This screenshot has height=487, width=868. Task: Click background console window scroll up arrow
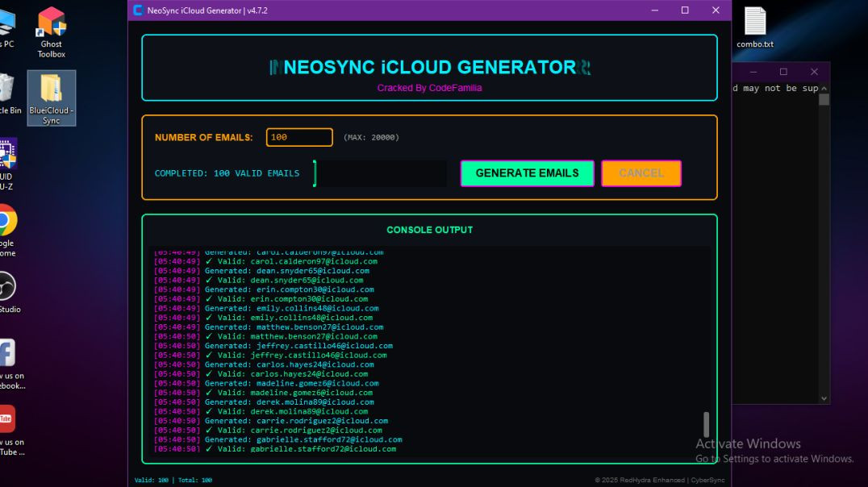point(824,88)
